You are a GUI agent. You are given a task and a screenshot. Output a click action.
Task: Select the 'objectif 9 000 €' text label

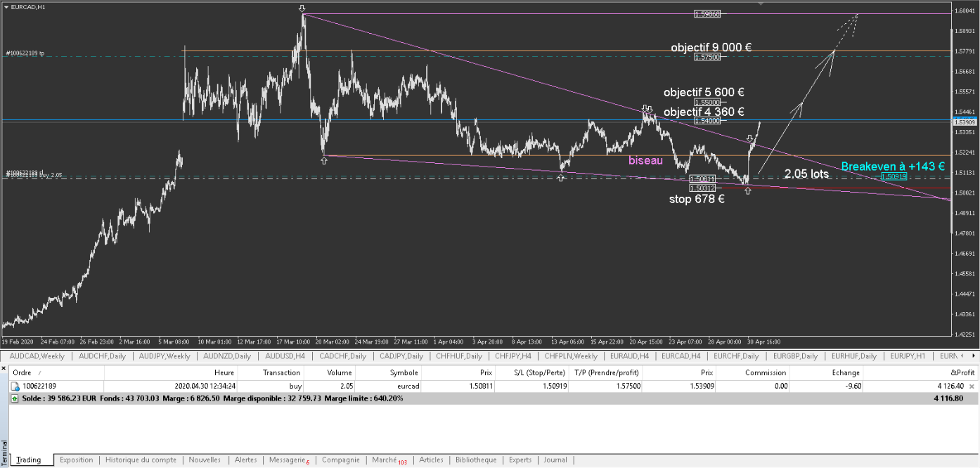(x=711, y=48)
